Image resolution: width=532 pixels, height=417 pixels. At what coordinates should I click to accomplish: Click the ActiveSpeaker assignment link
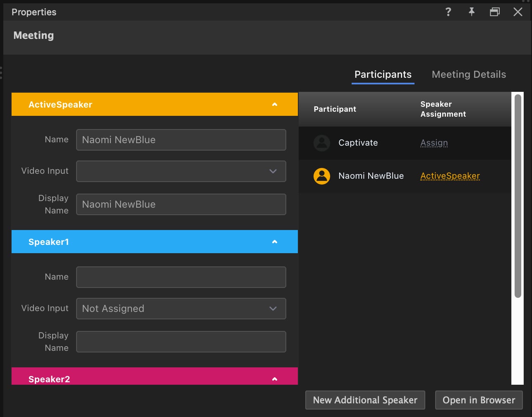450,176
